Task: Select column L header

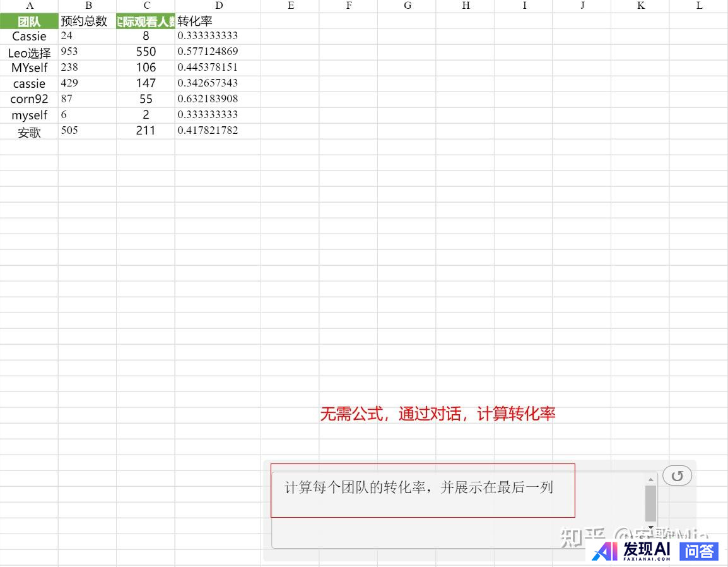Action: click(x=698, y=6)
